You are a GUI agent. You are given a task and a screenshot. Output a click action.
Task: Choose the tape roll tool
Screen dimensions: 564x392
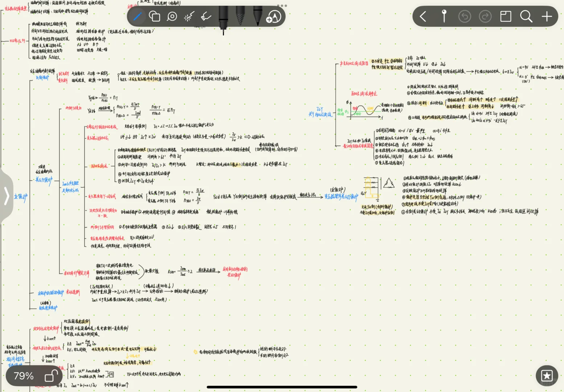click(172, 17)
